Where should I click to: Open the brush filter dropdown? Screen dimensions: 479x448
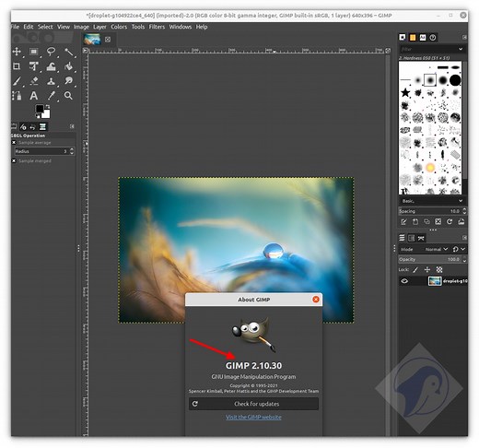461,49
